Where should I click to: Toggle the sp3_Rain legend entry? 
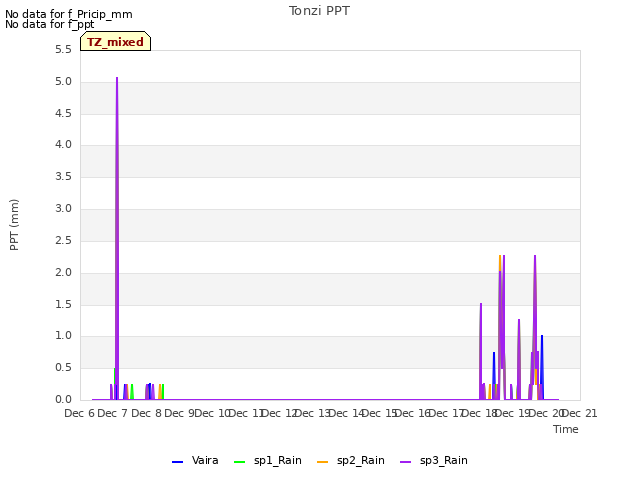pyautogui.click(x=433, y=461)
